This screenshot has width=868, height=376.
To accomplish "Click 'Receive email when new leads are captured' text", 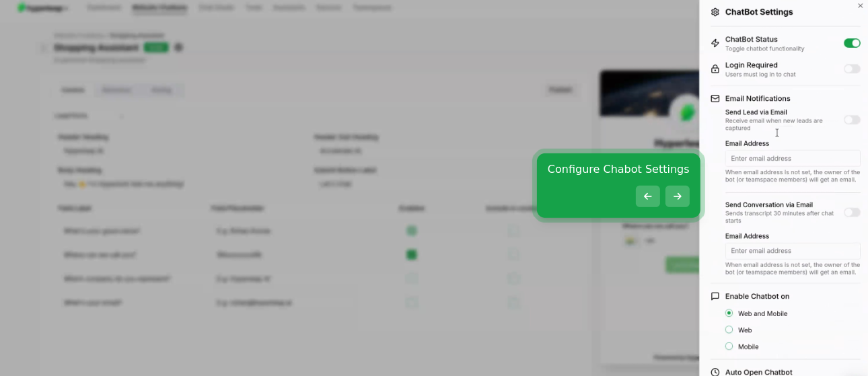I will point(774,124).
